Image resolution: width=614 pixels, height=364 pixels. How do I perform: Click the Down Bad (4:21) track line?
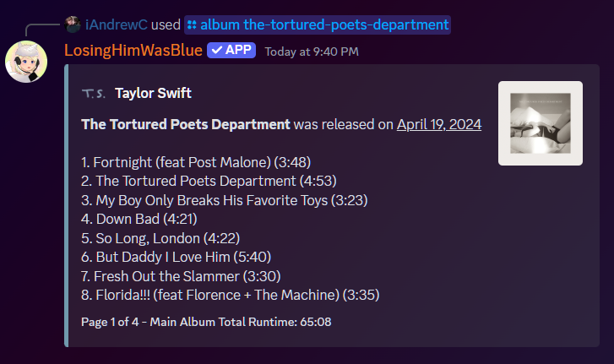[x=139, y=219]
